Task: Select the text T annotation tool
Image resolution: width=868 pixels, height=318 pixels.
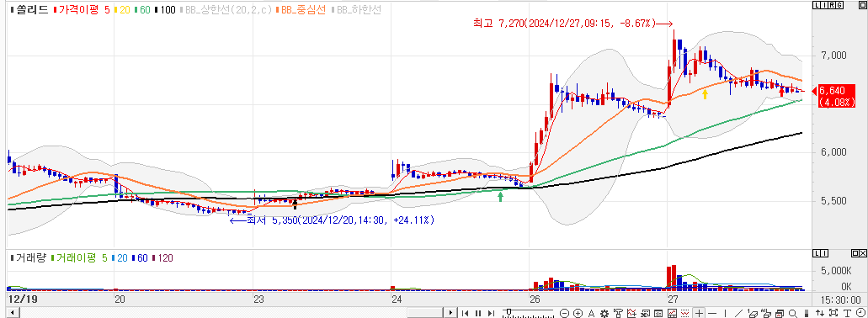Action: point(847,313)
